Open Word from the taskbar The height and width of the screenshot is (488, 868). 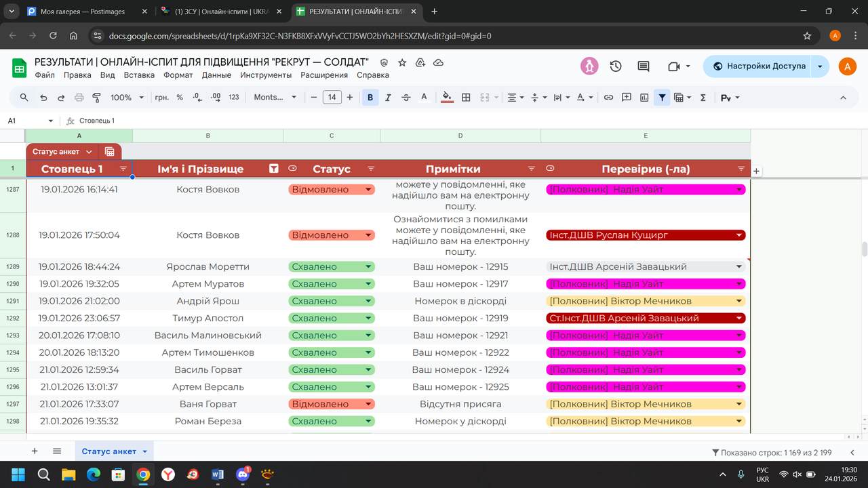point(218,474)
